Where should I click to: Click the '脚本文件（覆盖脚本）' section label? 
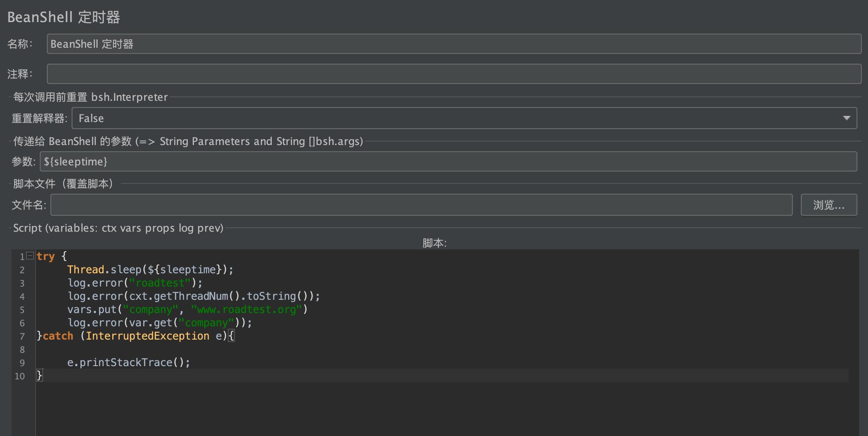63,184
